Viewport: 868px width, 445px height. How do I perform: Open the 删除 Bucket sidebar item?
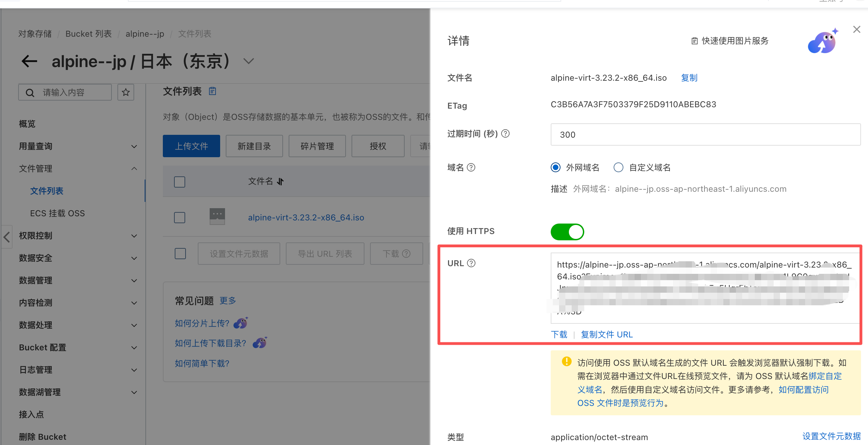(43, 437)
